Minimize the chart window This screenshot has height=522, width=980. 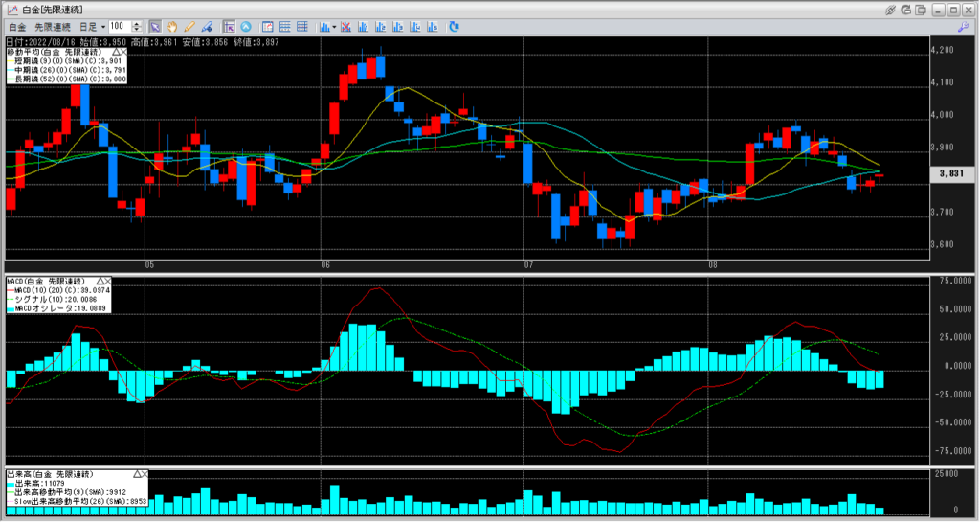click(x=939, y=10)
